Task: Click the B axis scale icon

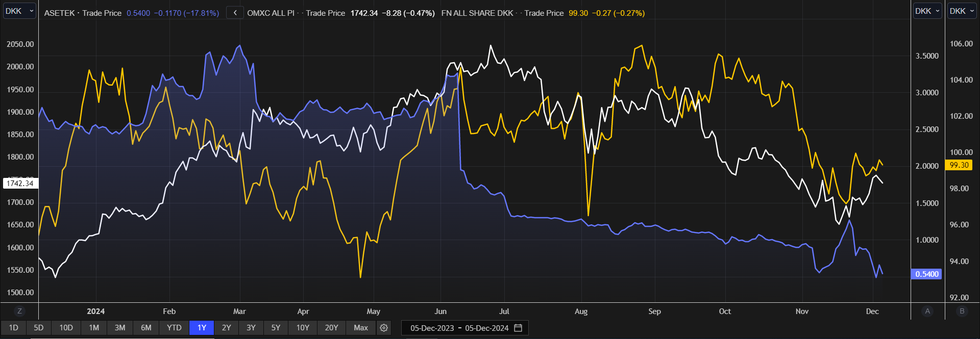Action: tap(962, 311)
